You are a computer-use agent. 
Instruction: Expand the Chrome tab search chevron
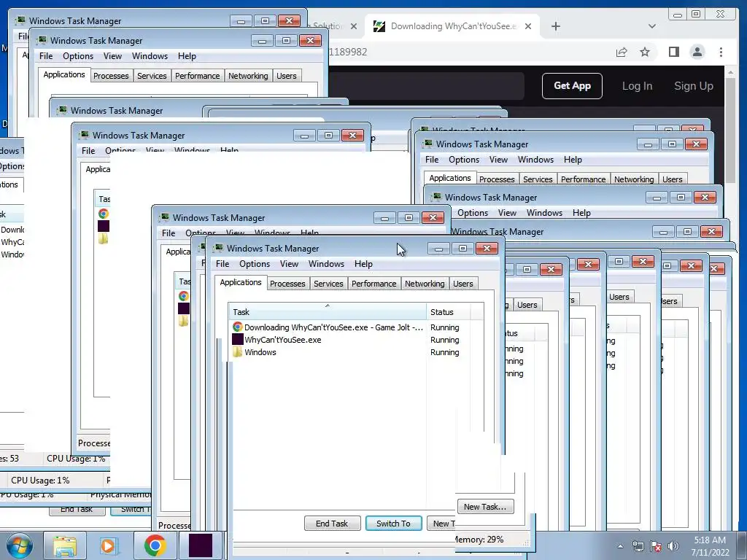click(652, 26)
